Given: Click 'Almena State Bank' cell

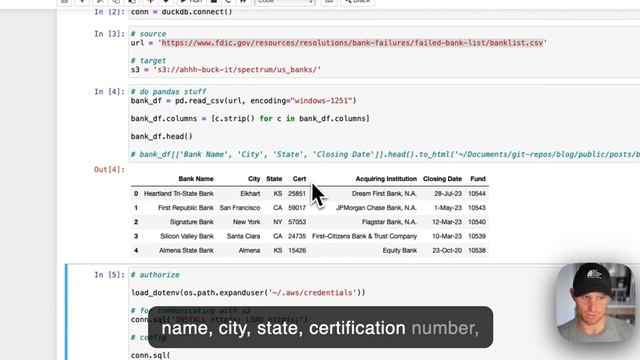Looking at the screenshot, I should [186, 251].
